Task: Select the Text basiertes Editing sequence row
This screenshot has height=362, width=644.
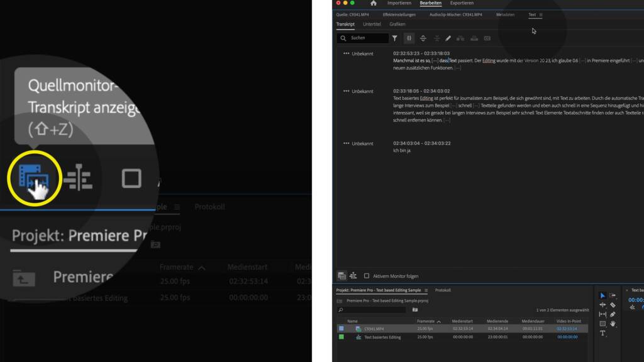Action: [462, 337]
